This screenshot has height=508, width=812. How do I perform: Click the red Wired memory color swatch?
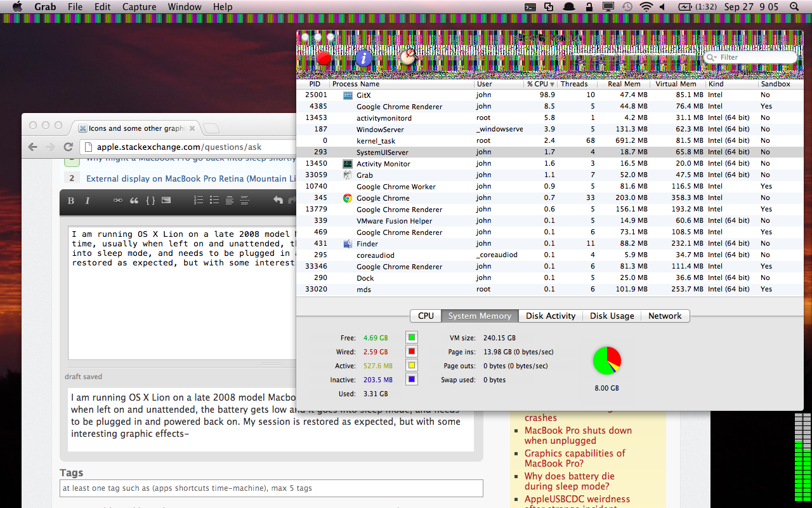pos(412,352)
